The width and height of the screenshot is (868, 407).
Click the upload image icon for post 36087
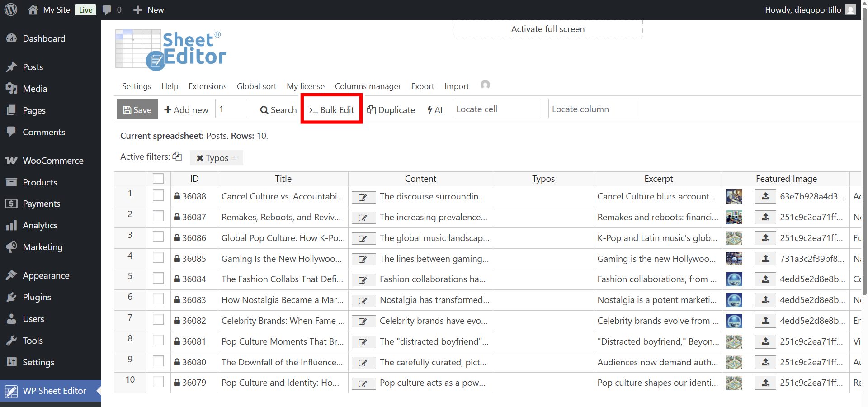click(x=765, y=218)
